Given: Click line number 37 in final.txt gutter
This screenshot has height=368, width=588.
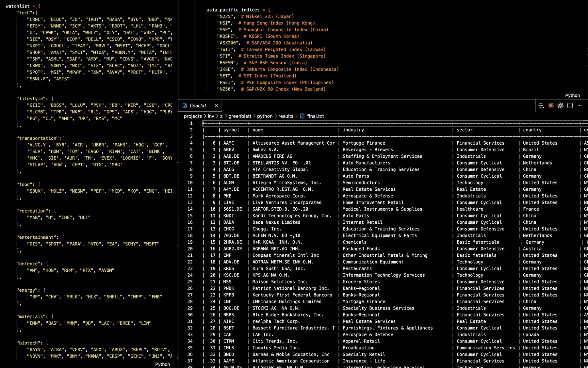Looking at the screenshot, I should [190, 361].
